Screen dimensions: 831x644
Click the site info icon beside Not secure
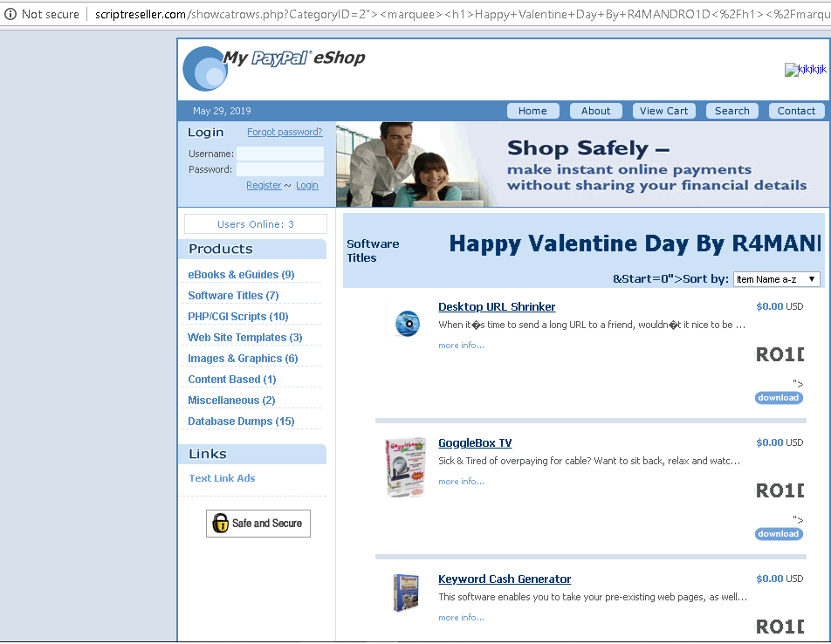10,14
